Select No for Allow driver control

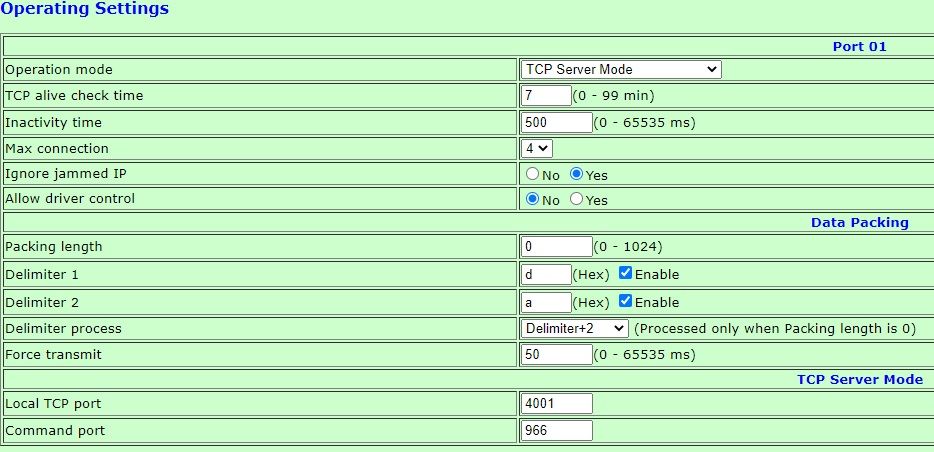coord(533,199)
